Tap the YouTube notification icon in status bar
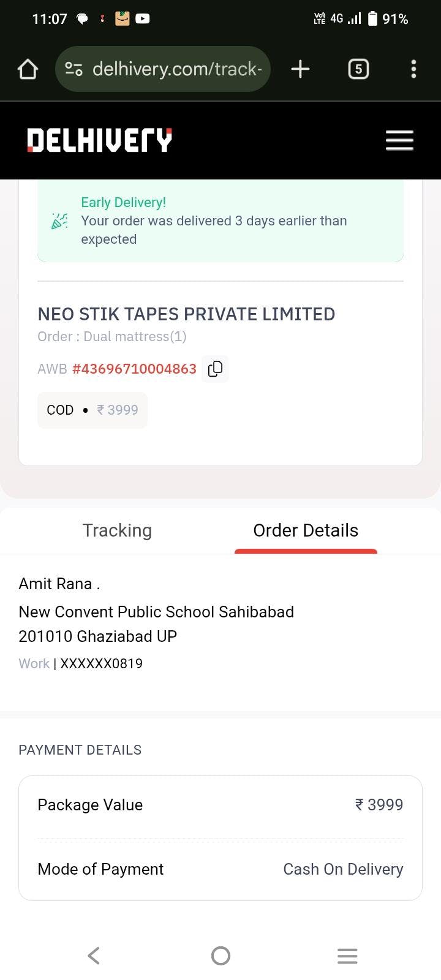The image size is (441, 980). point(142,19)
